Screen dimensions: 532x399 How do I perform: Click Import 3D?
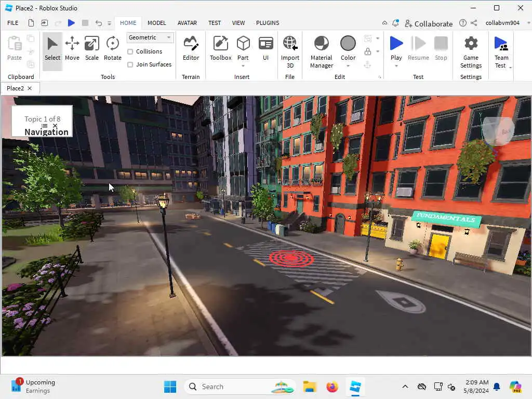coord(290,52)
